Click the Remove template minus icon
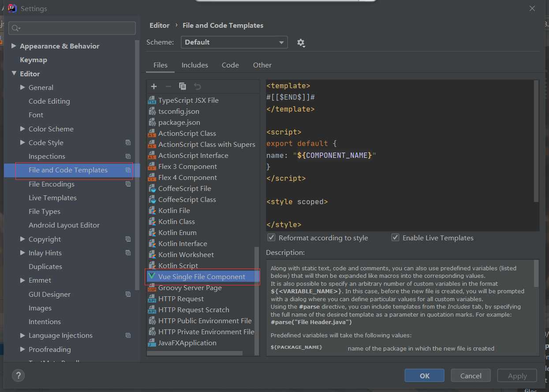The height and width of the screenshot is (392, 549). point(168,86)
